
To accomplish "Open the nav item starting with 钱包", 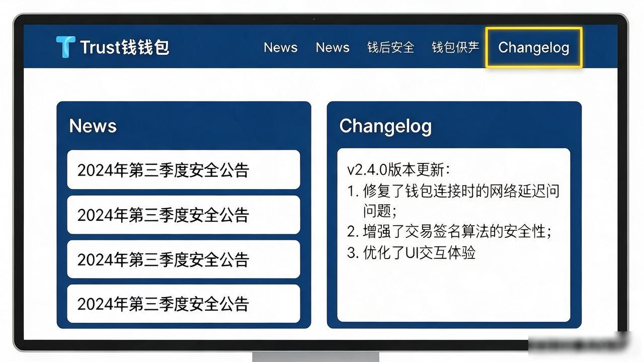I will pos(455,47).
